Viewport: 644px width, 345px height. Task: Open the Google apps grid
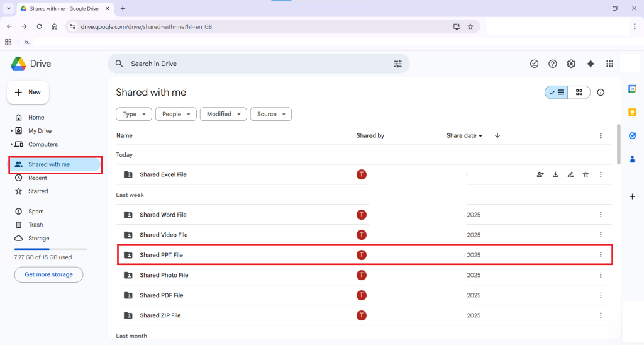click(x=609, y=64)
